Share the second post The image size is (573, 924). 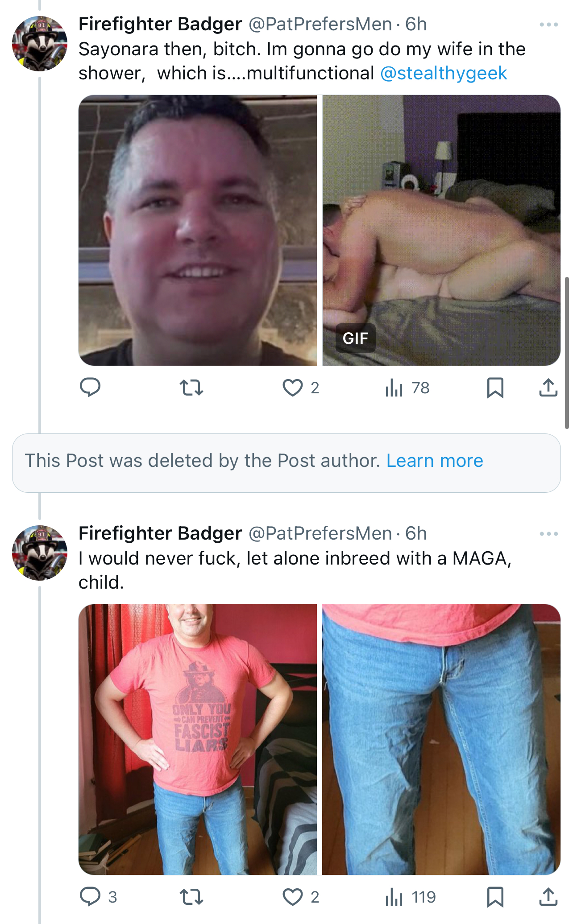[x=548, y=897]
